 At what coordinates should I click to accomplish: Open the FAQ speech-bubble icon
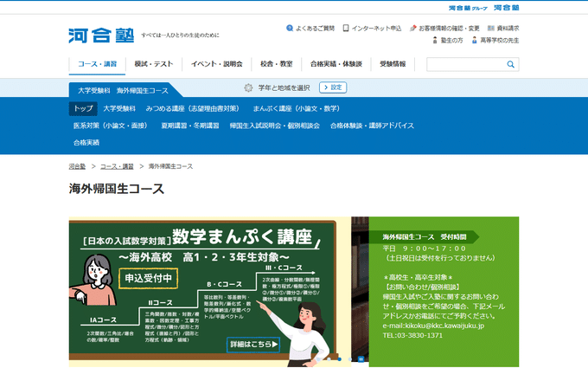pos(290,29)
